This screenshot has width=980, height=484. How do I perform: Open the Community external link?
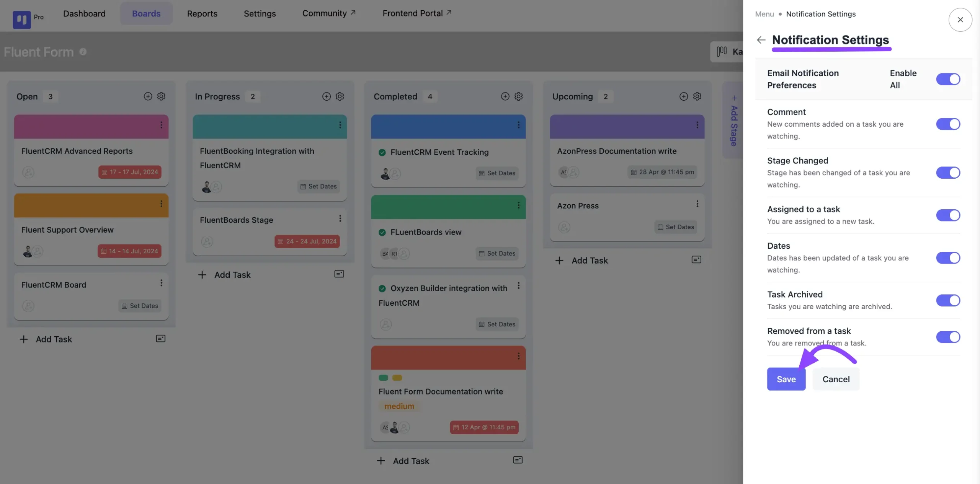tap(329, 14)
